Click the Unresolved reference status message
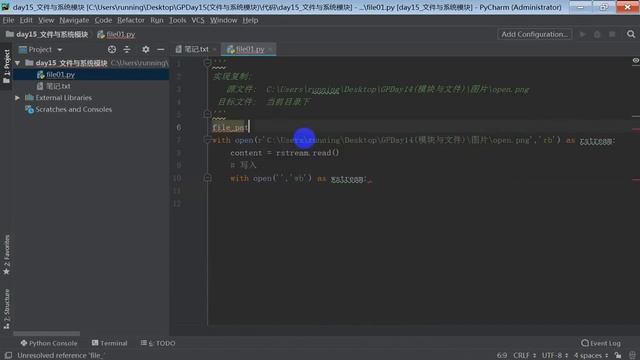This screenshot has width=640, height=360. coord(60,356)
